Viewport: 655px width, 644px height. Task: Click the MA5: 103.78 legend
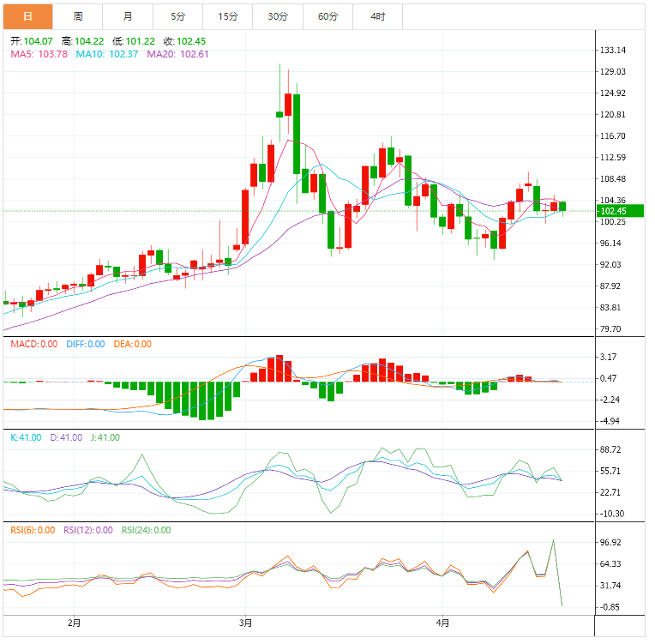pyautogui.click(x=39, y=54)
